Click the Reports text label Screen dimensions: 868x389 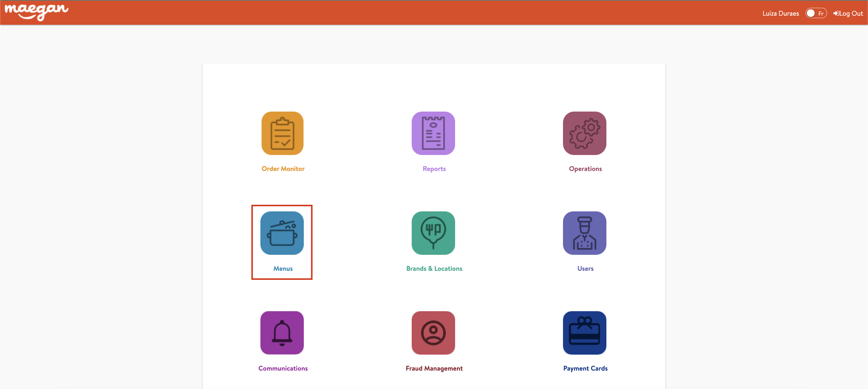pyautogui.click(x=434, y=169)
